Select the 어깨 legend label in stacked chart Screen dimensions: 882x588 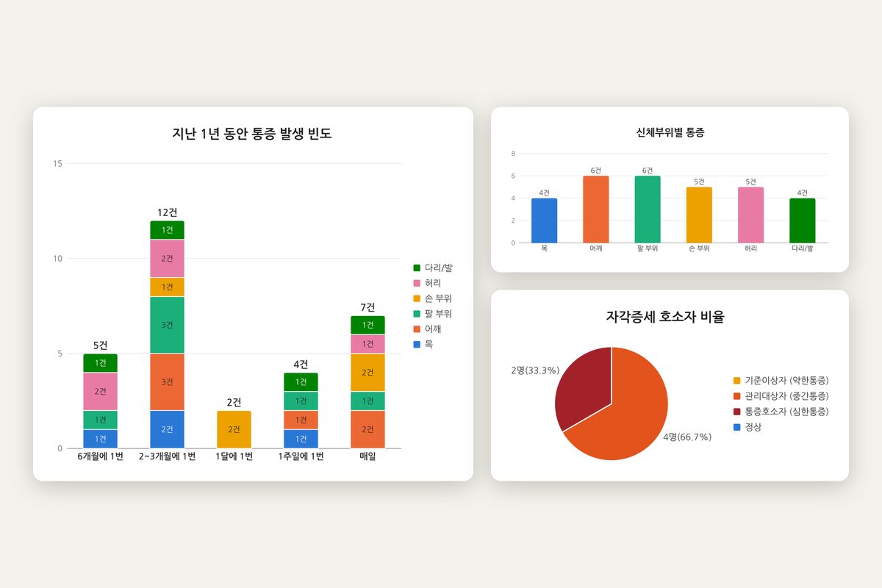[x=433, y=329]
